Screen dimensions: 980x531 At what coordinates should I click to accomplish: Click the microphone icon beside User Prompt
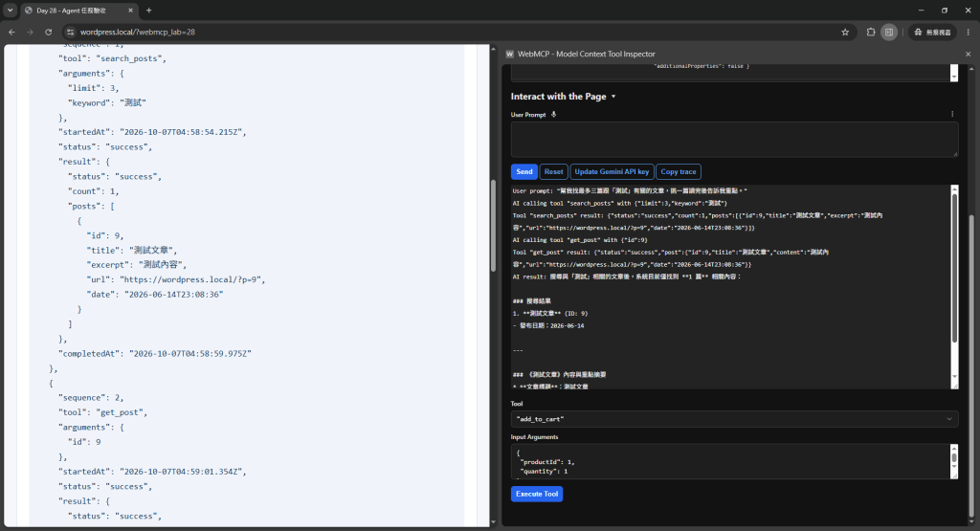(554, 114)
